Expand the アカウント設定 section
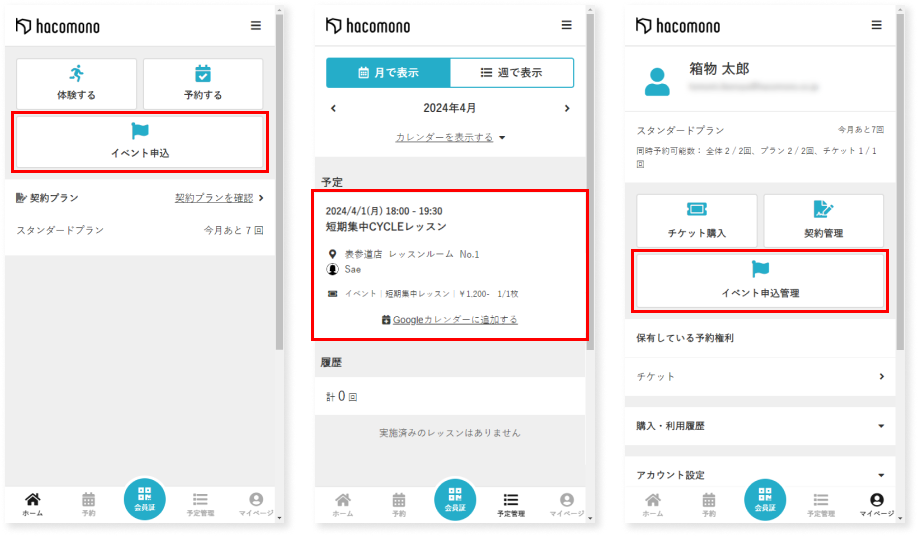The image size is (918, 536). [760, 475]
